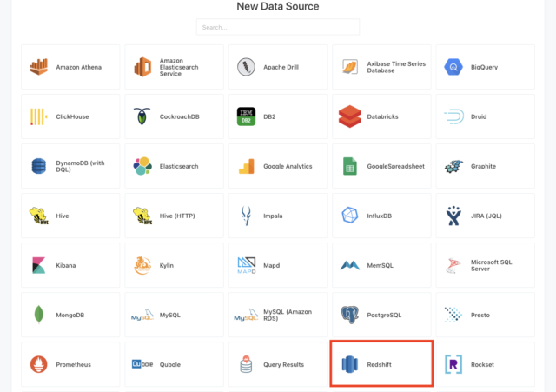Select the 'Databricks' label

pos(382,116)
